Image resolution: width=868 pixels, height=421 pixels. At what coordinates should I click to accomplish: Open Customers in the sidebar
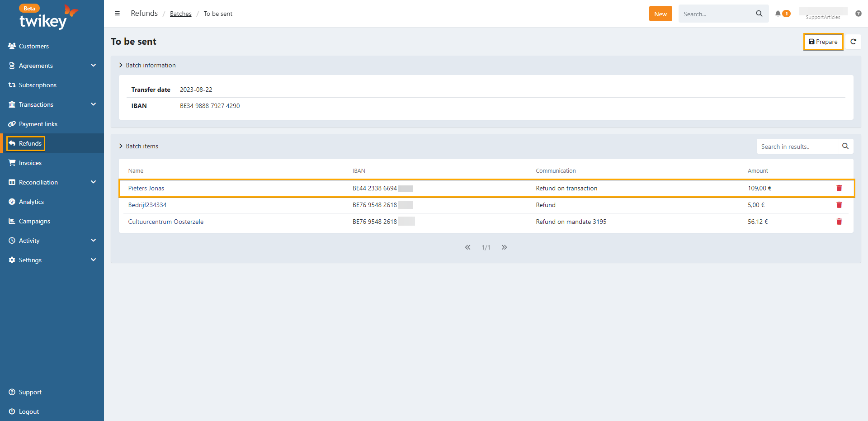[x=33, y=46]
